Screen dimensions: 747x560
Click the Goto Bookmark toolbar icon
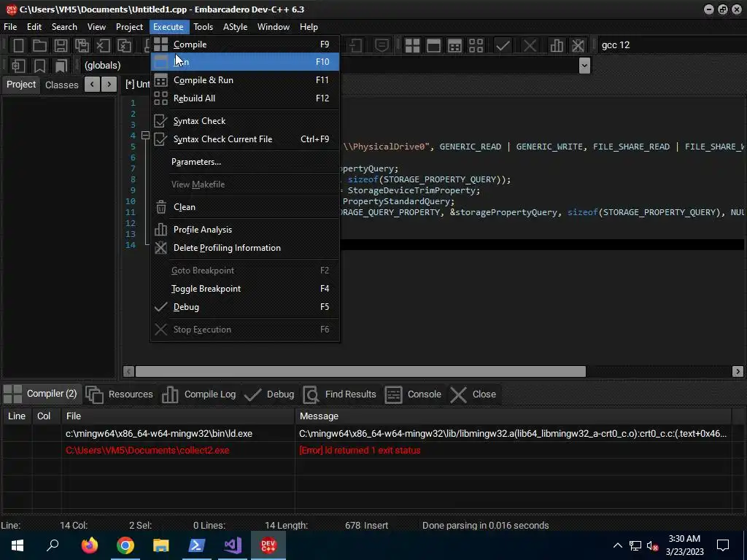click(61, 66)
